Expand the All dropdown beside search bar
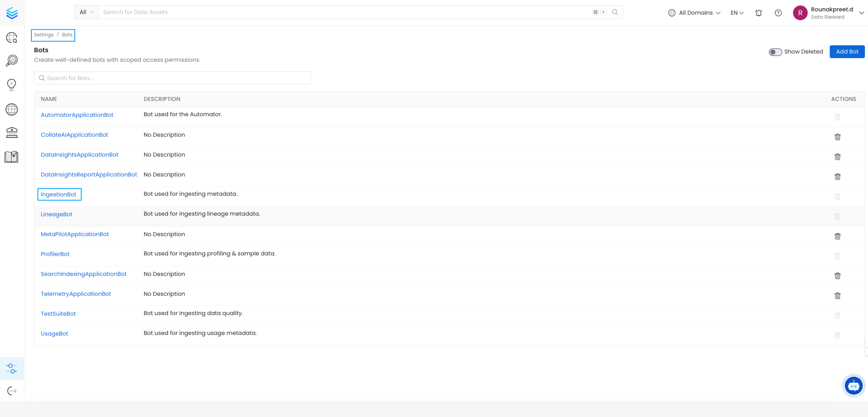The height and width of the screenshot is (417, 868). 86,12
